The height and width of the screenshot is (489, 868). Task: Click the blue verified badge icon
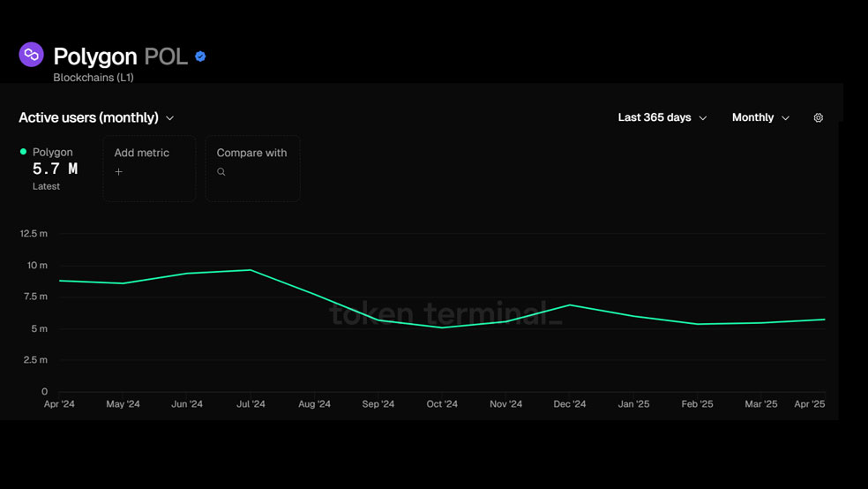(x=200, y=56)
